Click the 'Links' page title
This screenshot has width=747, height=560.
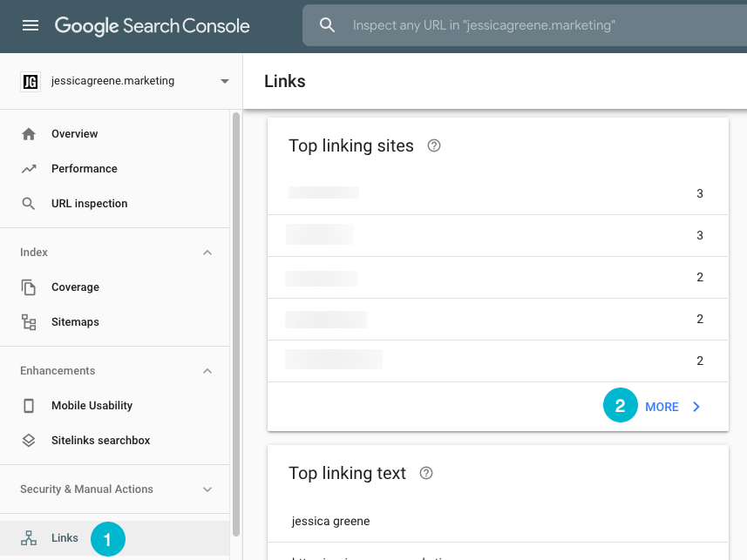(x=285, y=81)
